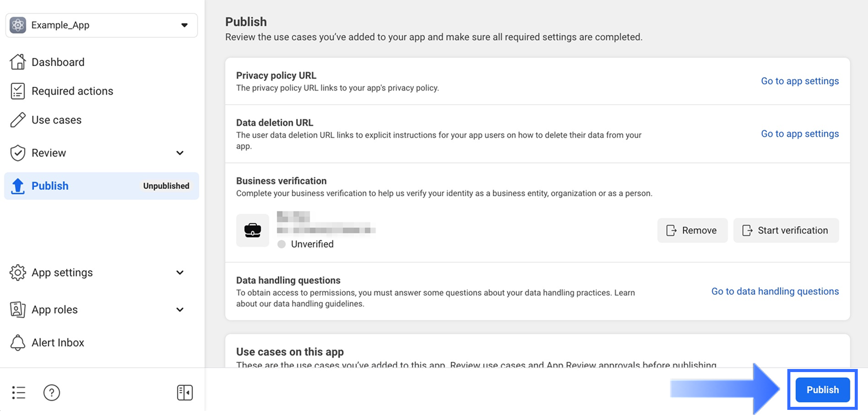Screen dimensions: 868x415
Task: Click the Required actions checklist icon
Action: tap(18, 91)
